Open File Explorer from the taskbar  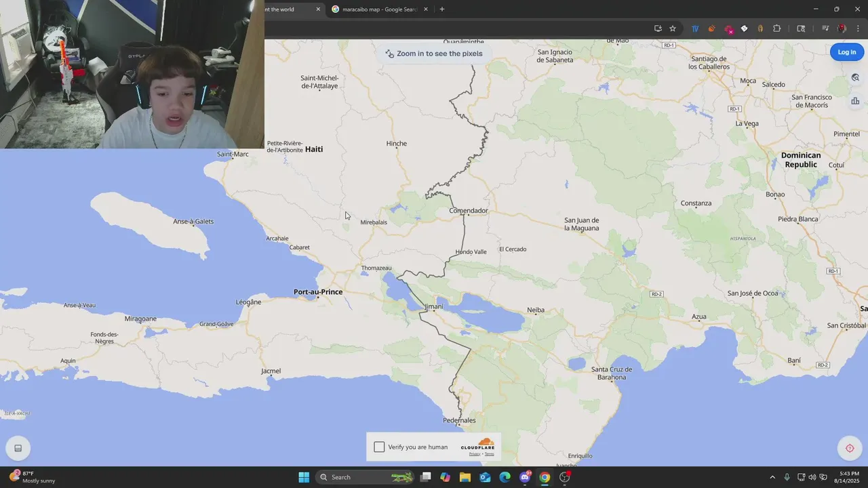pos(465,477)
